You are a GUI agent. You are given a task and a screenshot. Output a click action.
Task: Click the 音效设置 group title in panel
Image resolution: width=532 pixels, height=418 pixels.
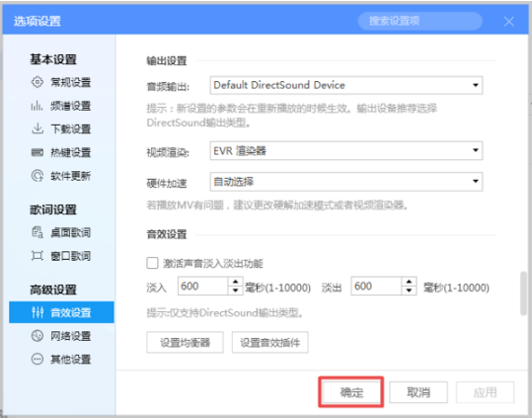click(x=167, y=234)
